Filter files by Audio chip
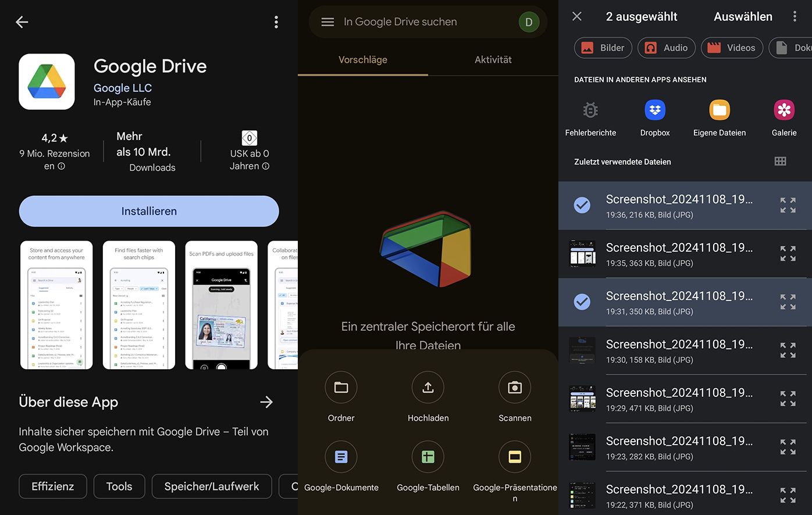 (x=667, y=48)
